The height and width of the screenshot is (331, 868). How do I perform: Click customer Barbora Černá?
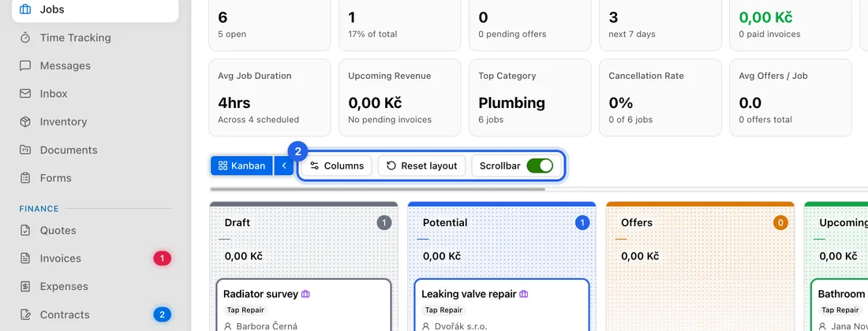click(267, 326)
